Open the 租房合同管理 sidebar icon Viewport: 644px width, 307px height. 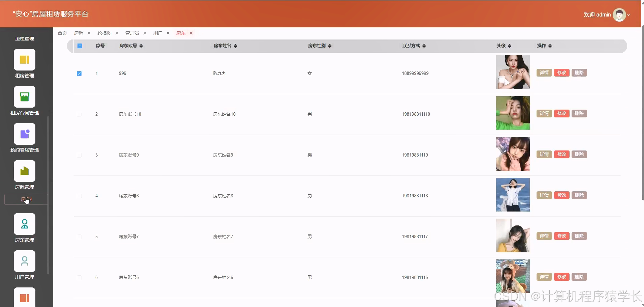pos(25,97)
